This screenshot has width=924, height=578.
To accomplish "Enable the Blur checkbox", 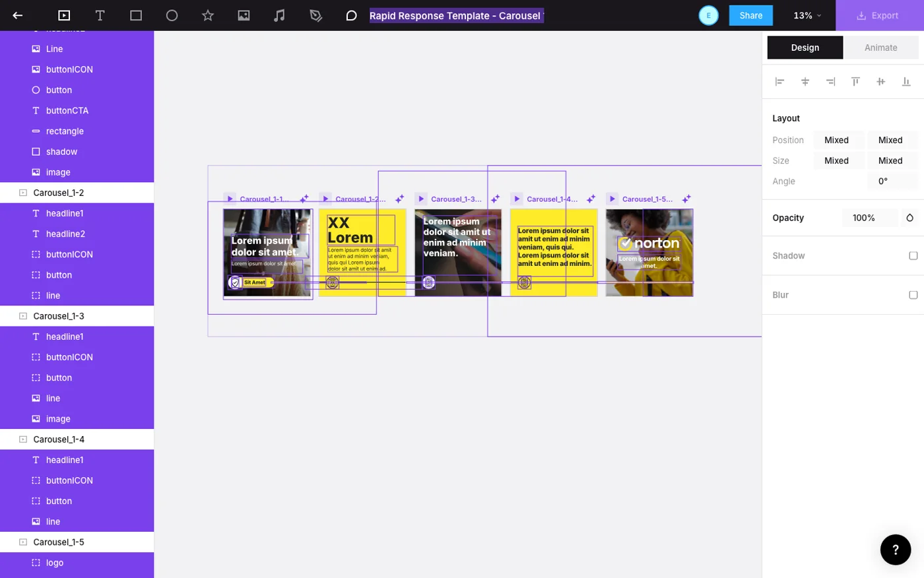I will [x=913, y=295].
